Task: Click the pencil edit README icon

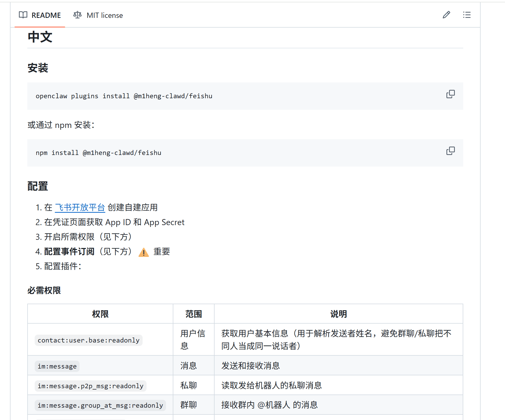Action: coord(446,15)
